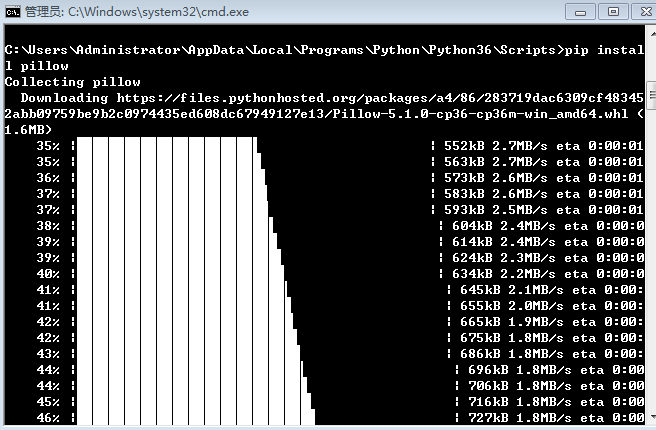Click the progress row reading 665kB
The height and width of the screenshot is (430, 656).
(x=340, y=322)
